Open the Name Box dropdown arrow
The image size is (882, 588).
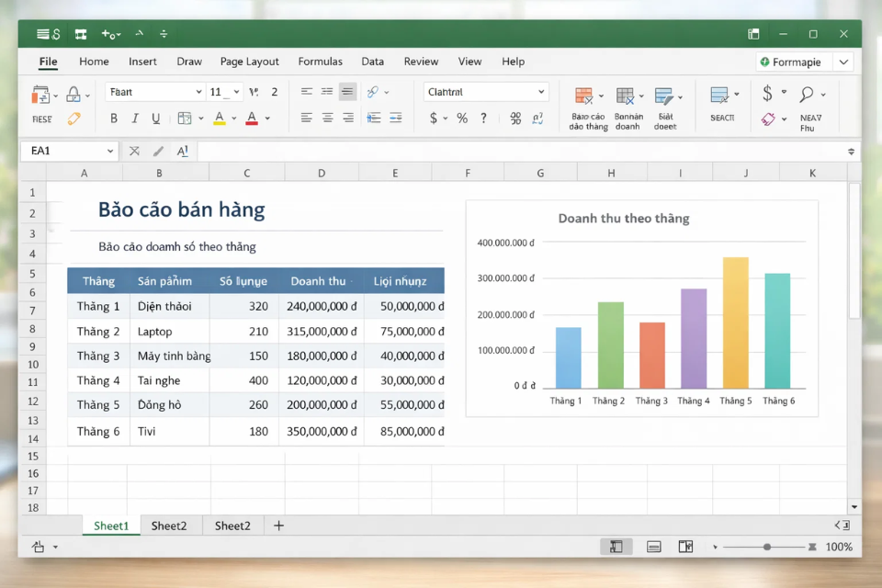(x=110, y=150)
